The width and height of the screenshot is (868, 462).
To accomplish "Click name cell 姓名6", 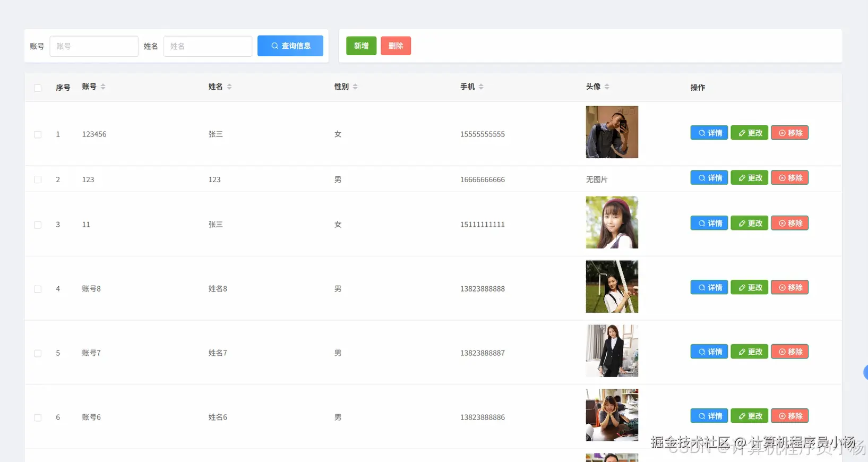I will (x=218, y=417).
